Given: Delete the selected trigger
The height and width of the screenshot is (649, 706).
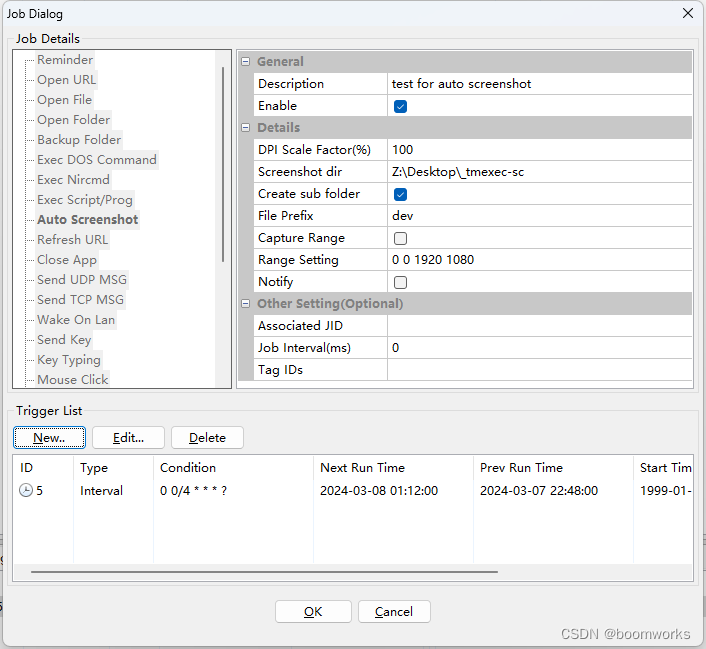Looking at the screenshot, I should click(x=207, y=438).
